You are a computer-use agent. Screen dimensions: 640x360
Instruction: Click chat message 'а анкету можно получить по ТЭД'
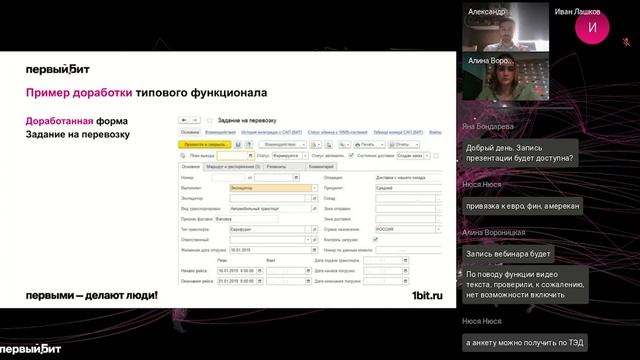[x=525, y=343]
